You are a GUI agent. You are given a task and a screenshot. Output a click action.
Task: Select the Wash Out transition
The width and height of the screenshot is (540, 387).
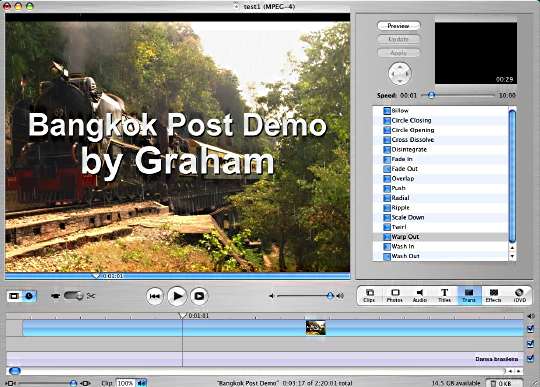(x=440, y=256)
